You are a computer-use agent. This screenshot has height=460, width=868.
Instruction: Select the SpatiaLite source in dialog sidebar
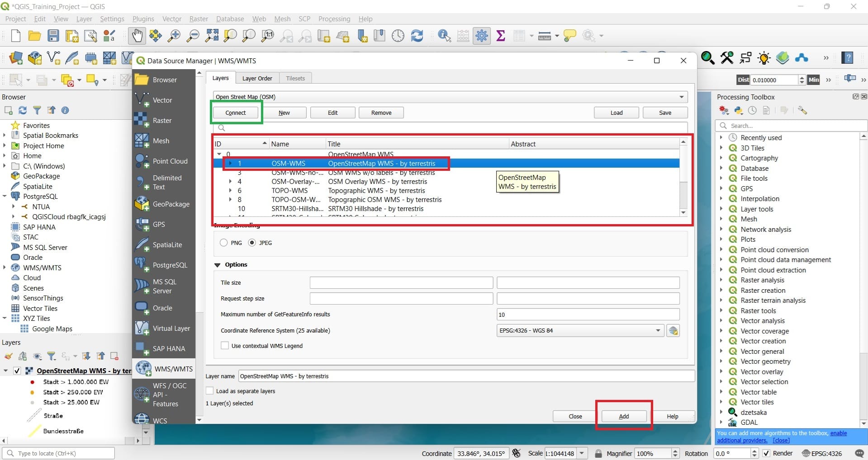[164, 244]
